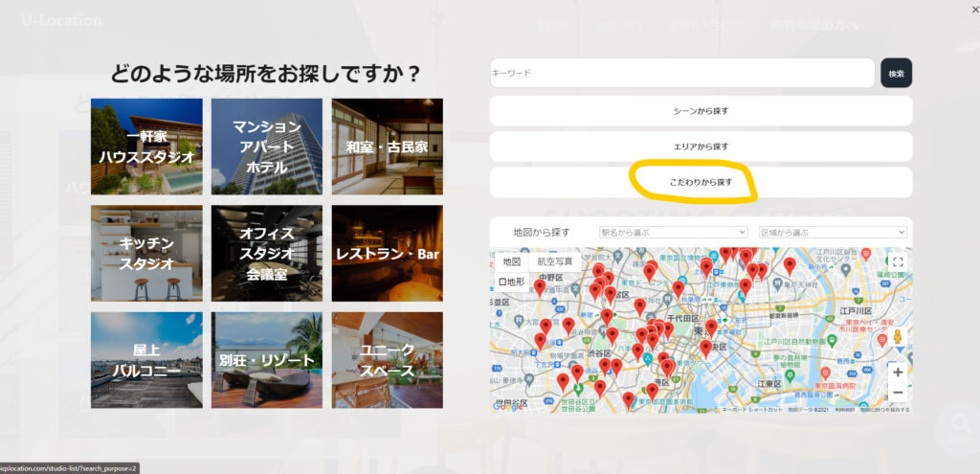Select the 別荘・リゾート category tile
Screen dimensions: 980x474
(267, 360)
